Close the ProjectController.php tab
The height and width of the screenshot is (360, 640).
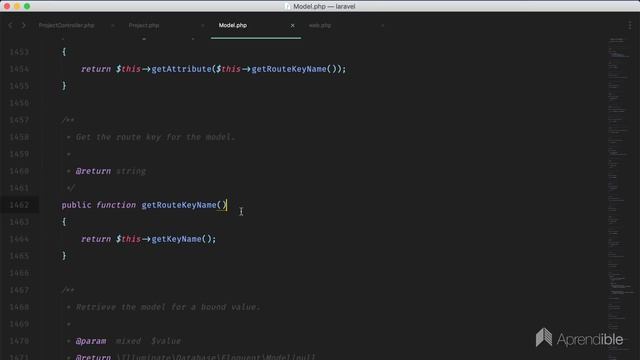point(113,25)
